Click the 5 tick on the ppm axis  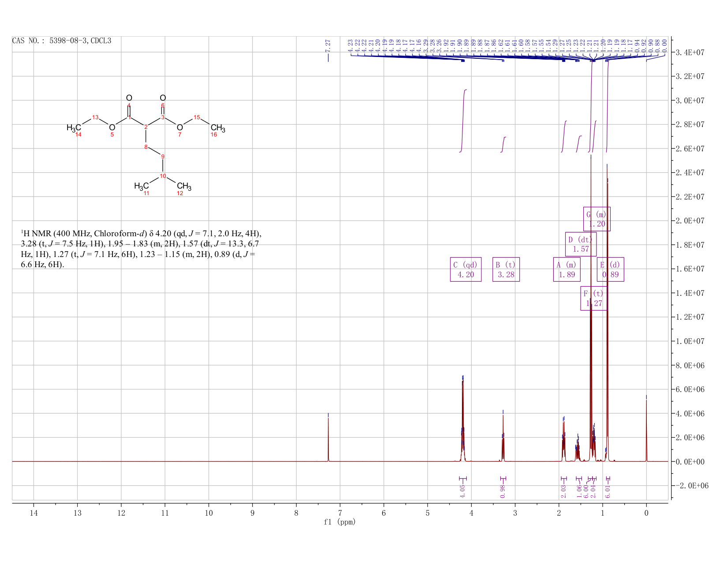click(428, 513)
